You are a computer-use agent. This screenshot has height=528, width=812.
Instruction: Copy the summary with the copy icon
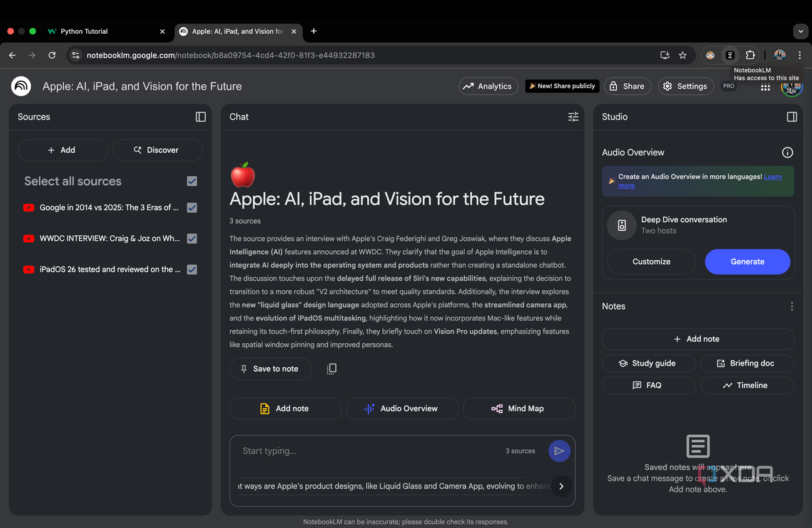click(x=332, y=369)
